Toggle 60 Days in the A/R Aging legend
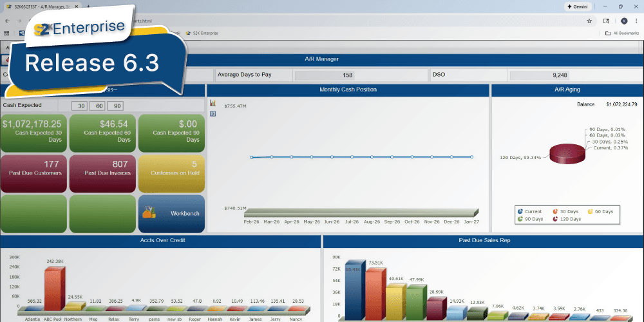 tap(600, 211)
